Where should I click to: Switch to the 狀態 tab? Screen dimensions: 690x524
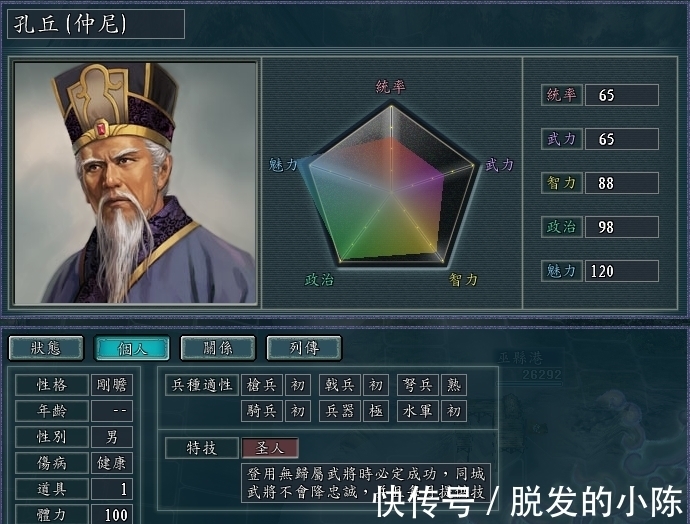pyautogui.click(x=46, y=348)
